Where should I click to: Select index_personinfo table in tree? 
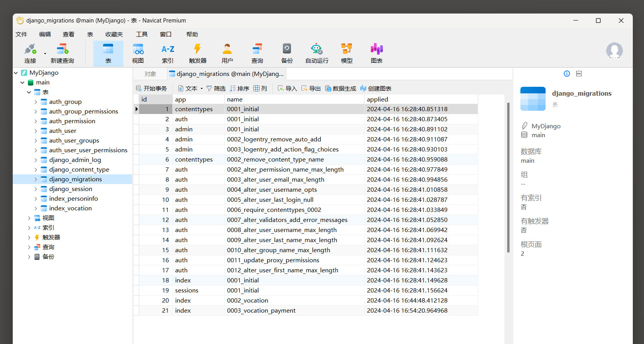tap(74, 199)
